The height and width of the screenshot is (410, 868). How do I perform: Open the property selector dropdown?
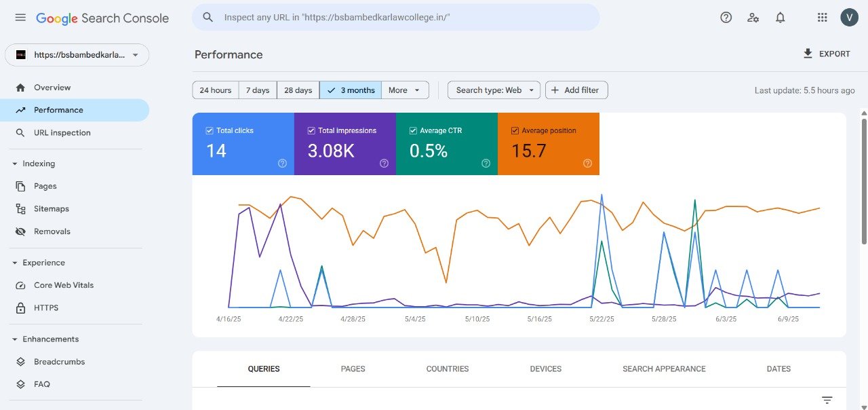[77, 55]
